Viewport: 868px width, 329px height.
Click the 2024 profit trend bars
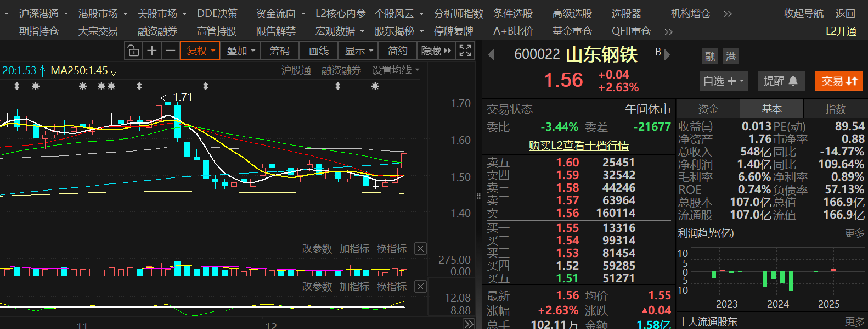click(x=778, y=281)
